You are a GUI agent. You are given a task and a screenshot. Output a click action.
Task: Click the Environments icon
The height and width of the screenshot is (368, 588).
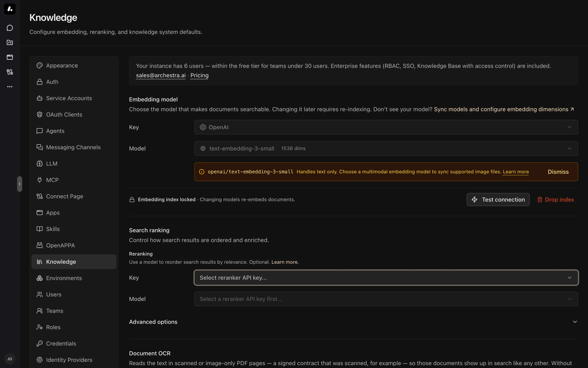pos(40,278)
